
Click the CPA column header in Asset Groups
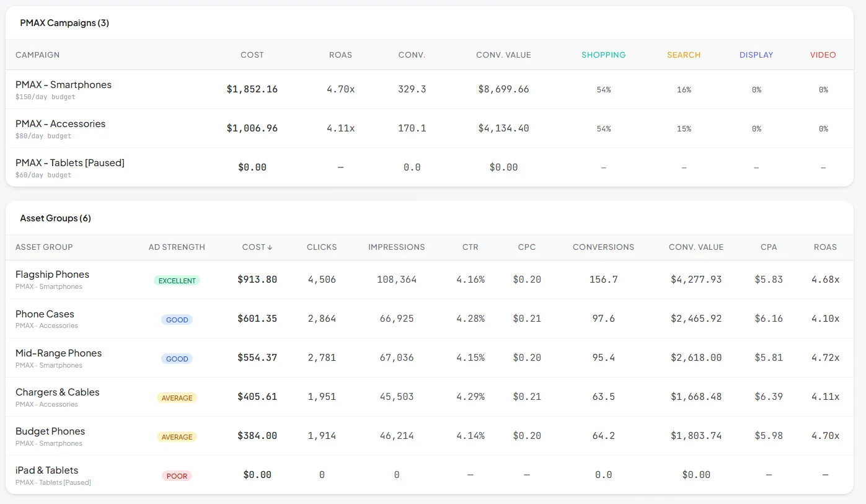point(769,247)
